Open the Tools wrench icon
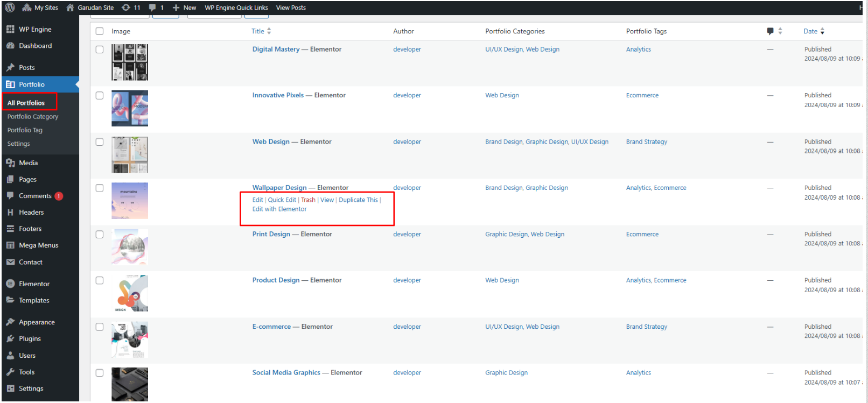868x403 pixels. (10, 372)
